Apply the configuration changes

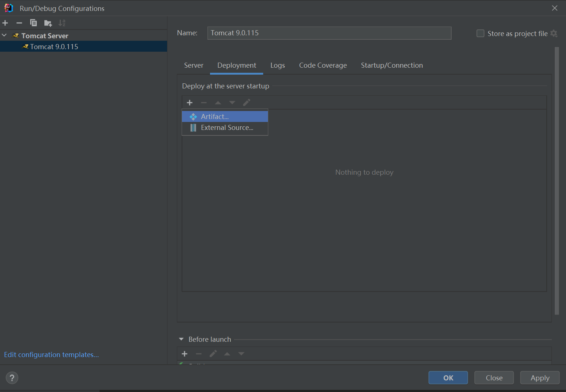coord(540,378)
